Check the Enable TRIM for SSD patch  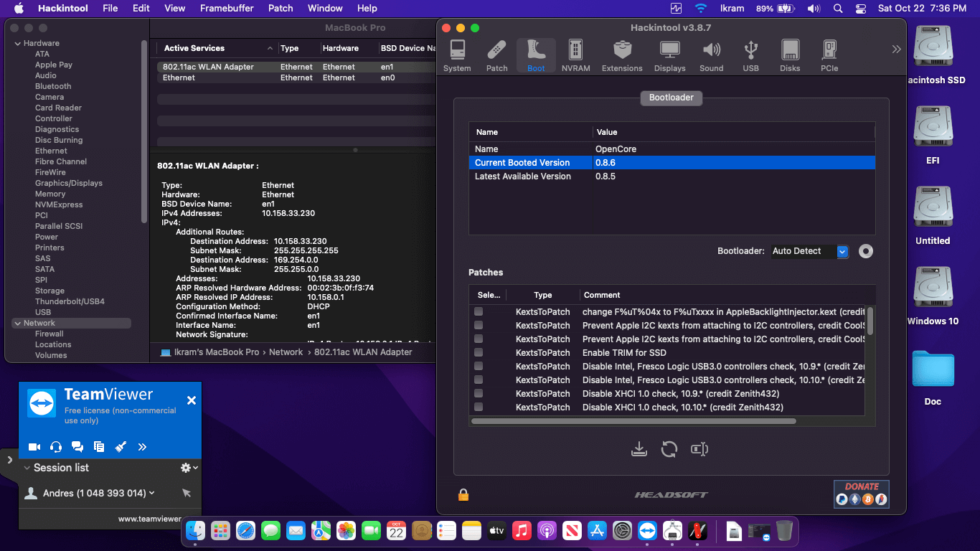479,352
